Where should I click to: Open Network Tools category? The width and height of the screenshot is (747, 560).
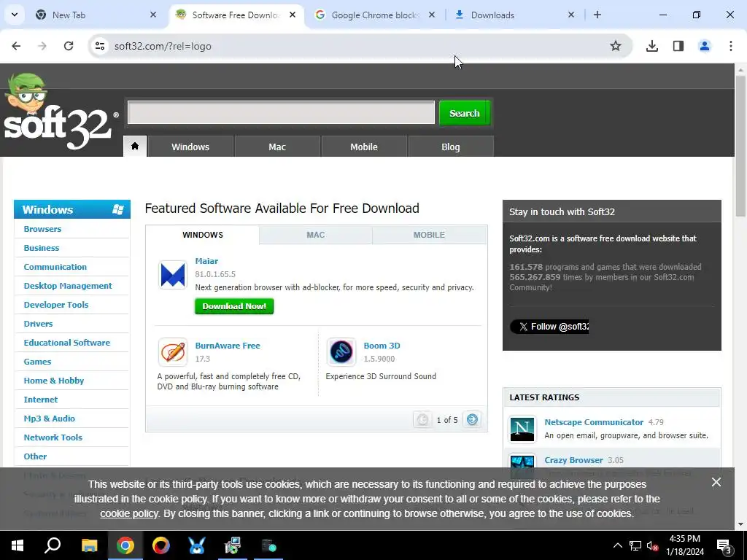click(x=53, y=437)
